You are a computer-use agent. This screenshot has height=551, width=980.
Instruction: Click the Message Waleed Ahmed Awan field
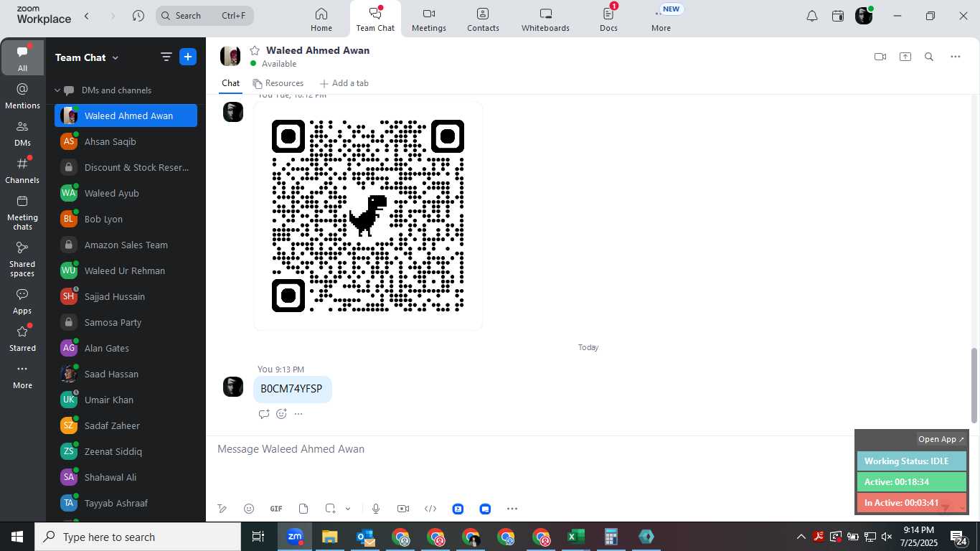(531, 449)
